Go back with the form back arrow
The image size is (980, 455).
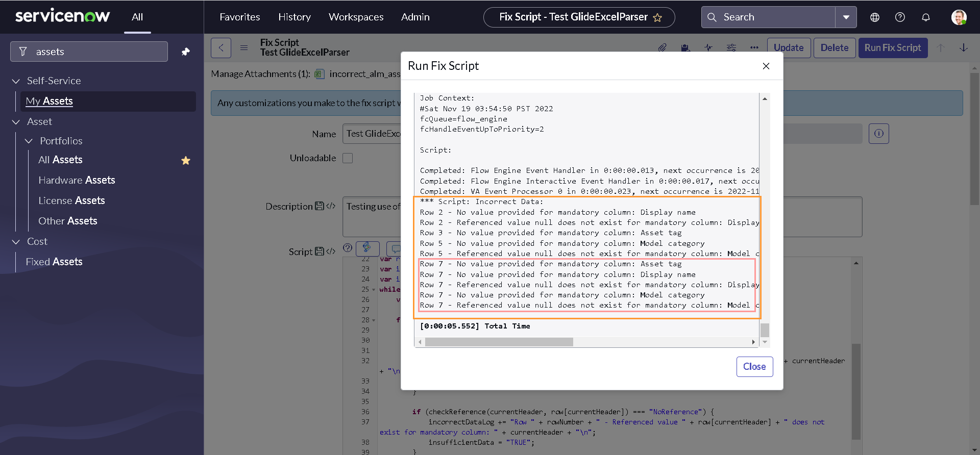click(221, 48)
